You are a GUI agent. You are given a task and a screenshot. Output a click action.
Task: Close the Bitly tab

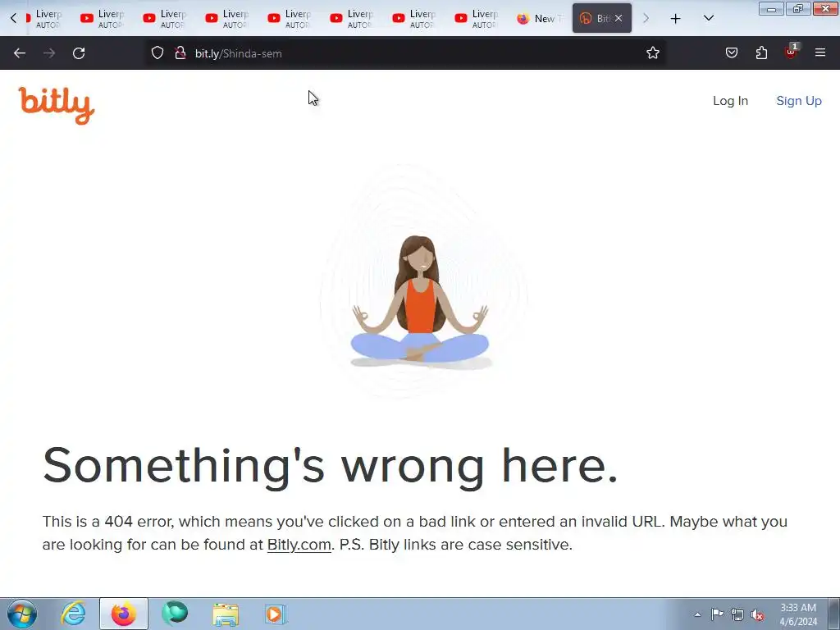(x=619, y=18)
